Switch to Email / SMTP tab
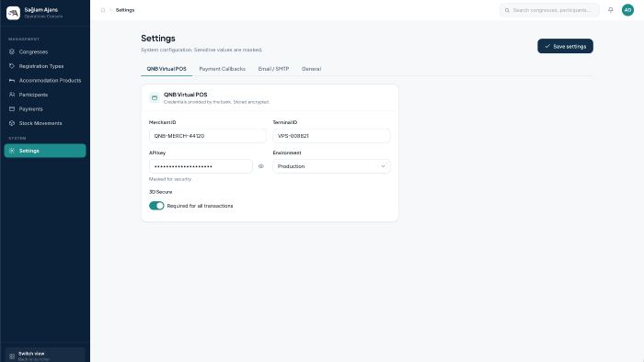Screen dimensions: 644x362 (273, 69)
